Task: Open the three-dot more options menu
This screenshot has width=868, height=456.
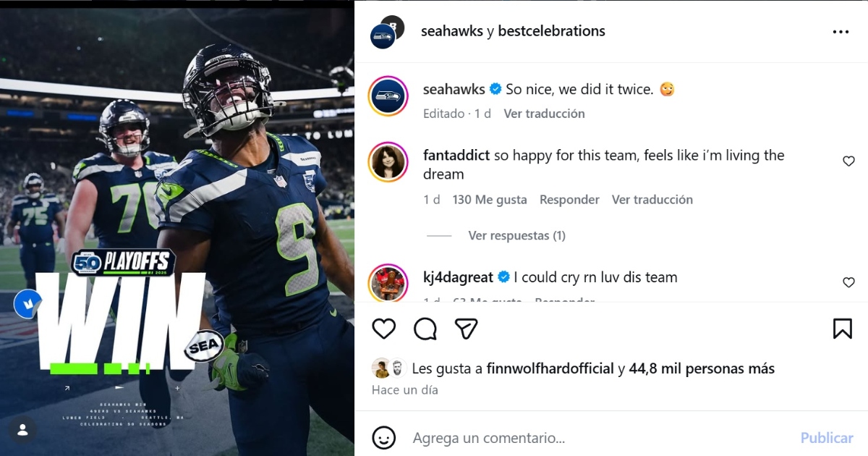Action: (841, 32)
